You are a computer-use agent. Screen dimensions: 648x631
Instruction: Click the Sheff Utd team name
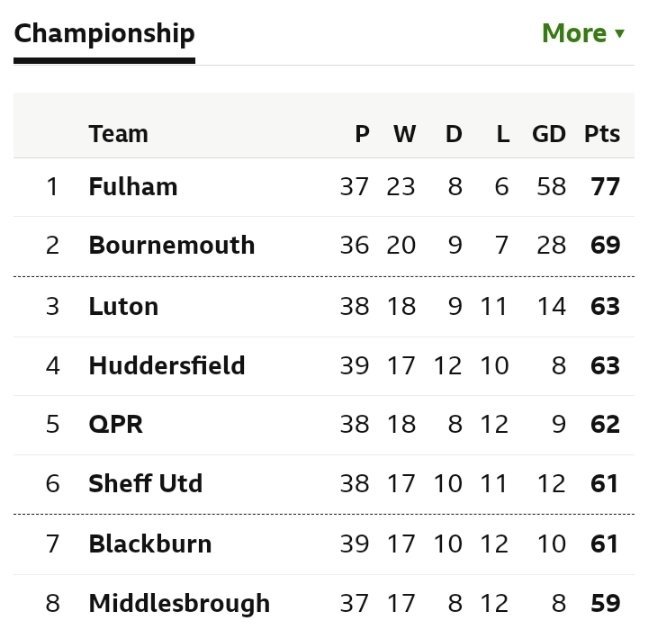(x=145, y=483)
